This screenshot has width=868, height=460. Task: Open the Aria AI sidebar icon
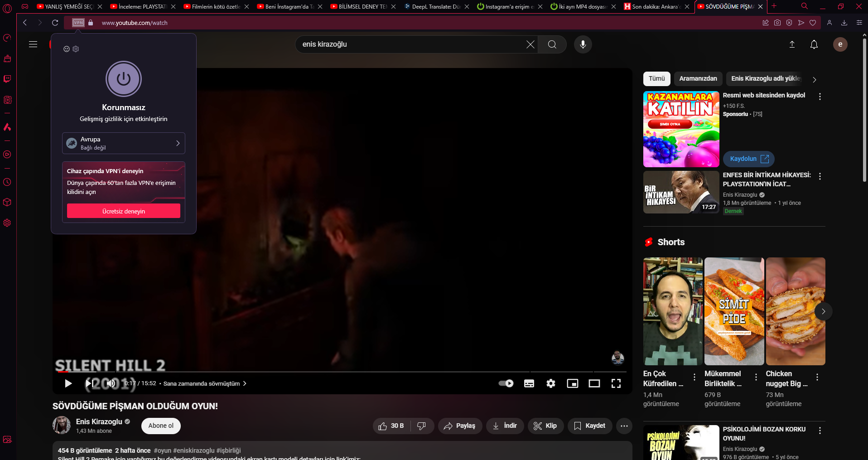coord(7,127)
